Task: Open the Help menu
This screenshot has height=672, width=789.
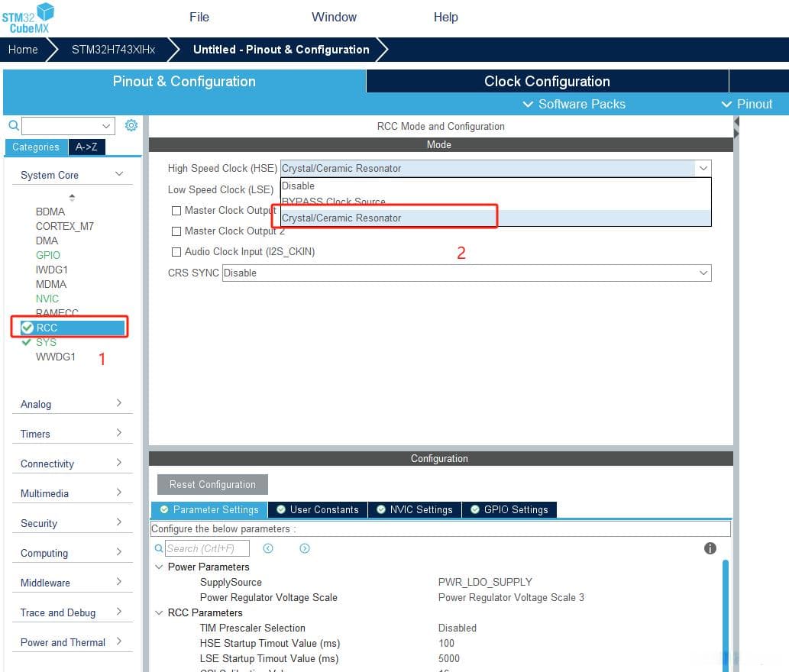Action: pos(446,17)
